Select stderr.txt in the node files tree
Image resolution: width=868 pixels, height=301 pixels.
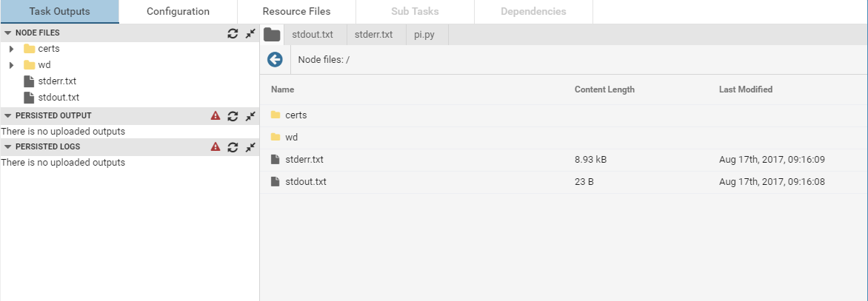(56, 81)
